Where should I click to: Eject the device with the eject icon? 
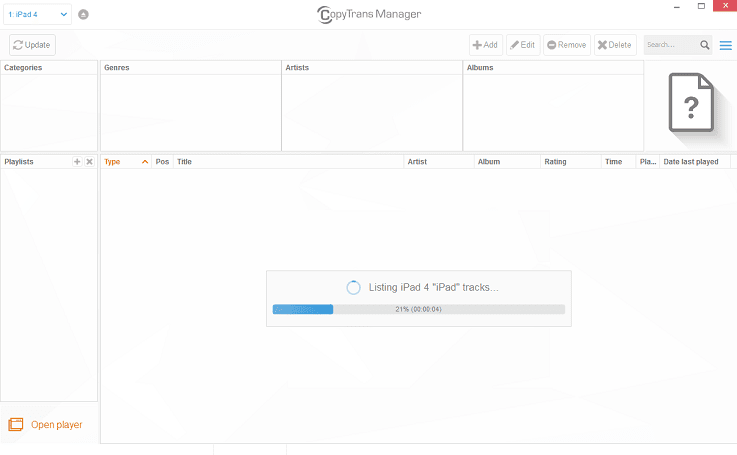click(83, 15)
